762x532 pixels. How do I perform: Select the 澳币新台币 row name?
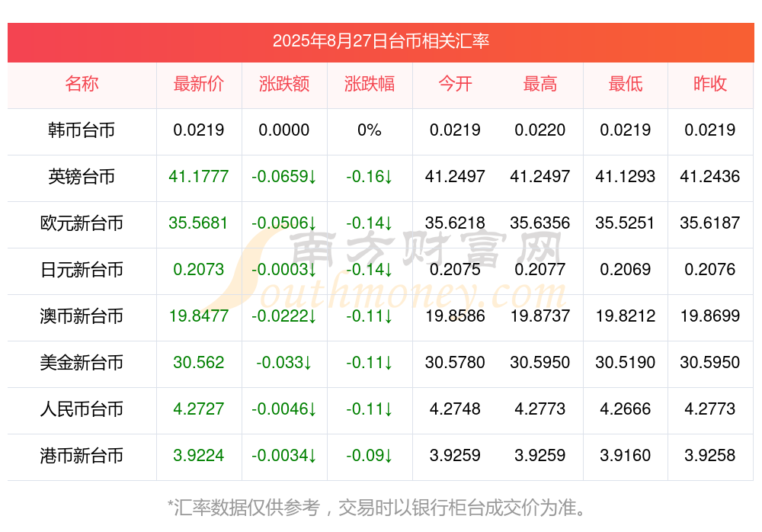click(x=82, y=316)
